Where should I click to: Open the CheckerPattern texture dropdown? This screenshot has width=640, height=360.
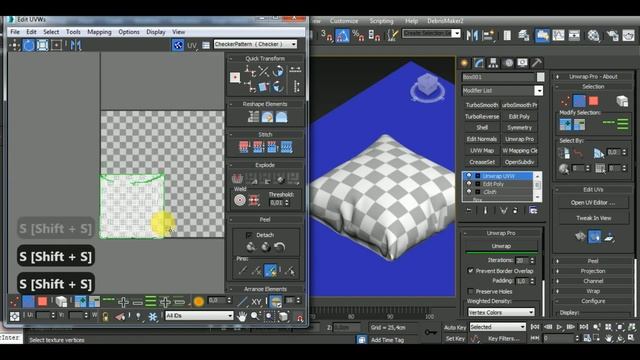[x=256, y=44]
